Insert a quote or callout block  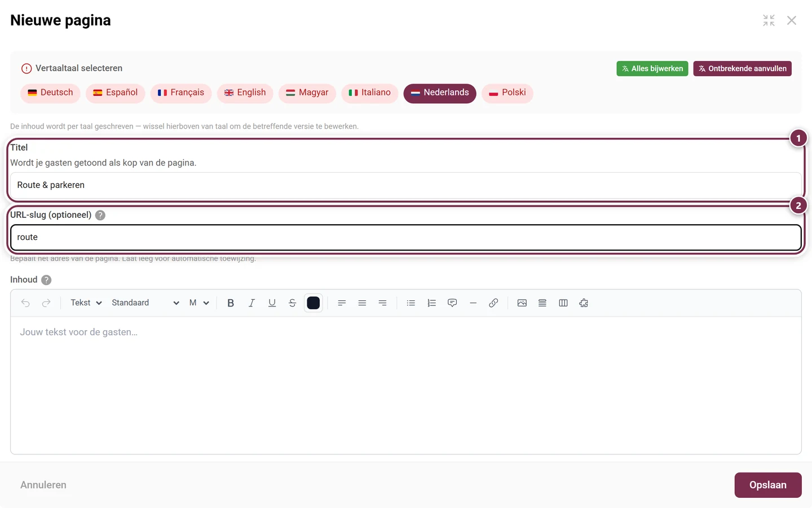pos(452,303)
